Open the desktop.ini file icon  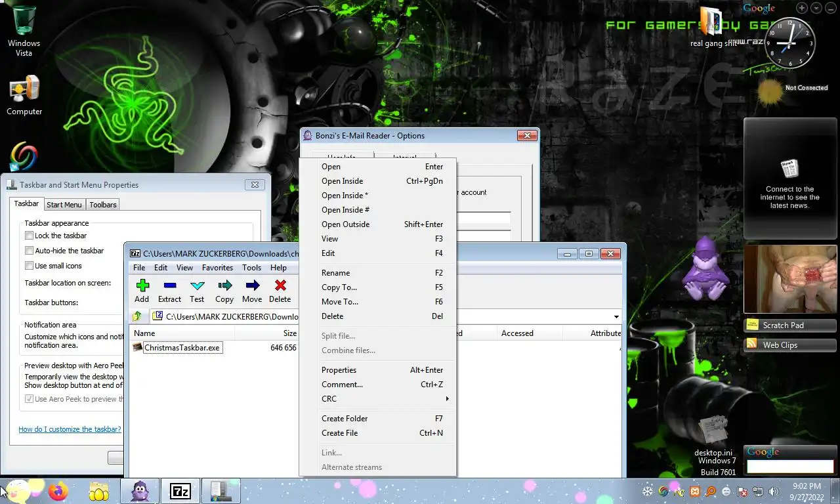(x=713, y=435)
